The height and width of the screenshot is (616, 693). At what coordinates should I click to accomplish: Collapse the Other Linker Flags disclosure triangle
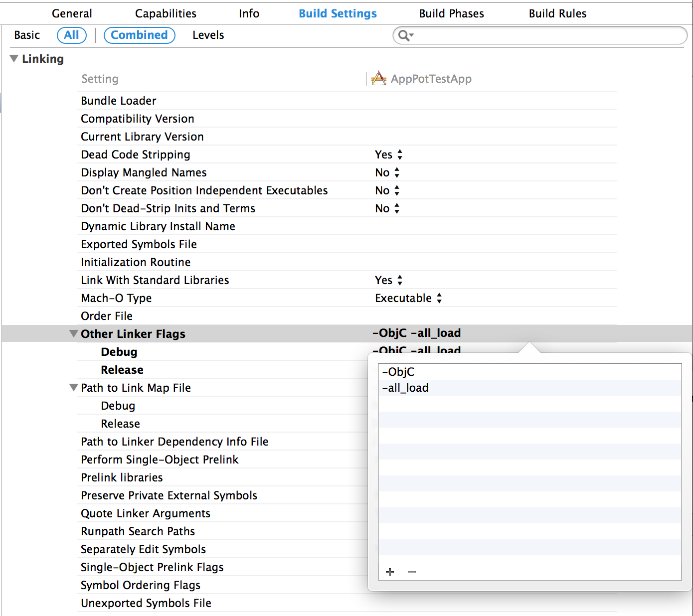pyautogui.click(x=73, y=333)
